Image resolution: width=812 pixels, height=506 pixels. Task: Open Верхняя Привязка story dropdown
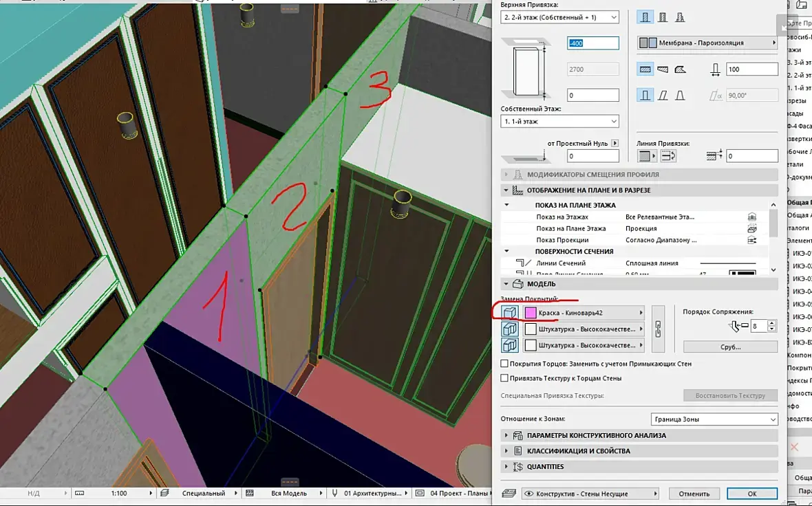[x=559, y=17]
